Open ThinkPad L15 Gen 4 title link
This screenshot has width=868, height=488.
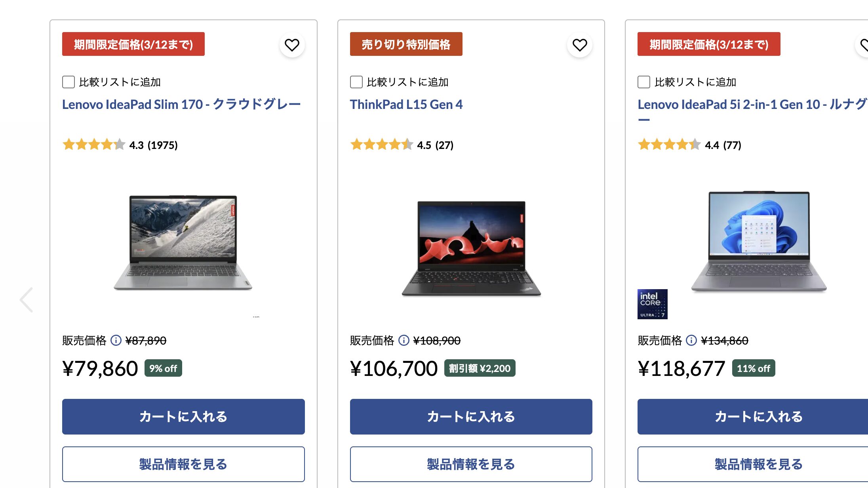pos(406,104)
